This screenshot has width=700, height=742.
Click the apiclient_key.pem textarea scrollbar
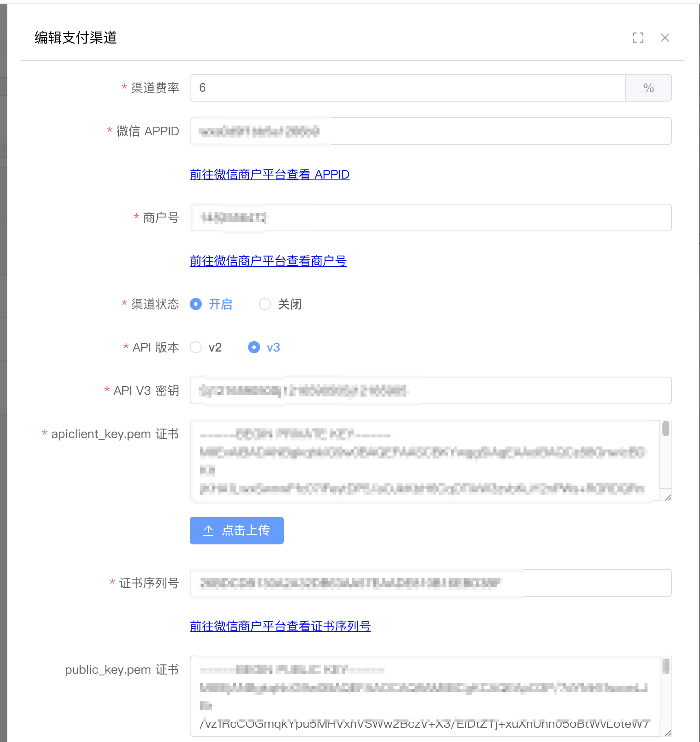665,429
